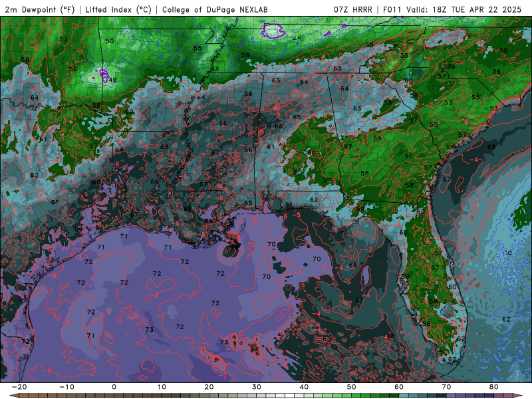Click the "35" dewpoint value on map
Image resolution: width=532 pixels, height=399 pixels.
[404, 56]
